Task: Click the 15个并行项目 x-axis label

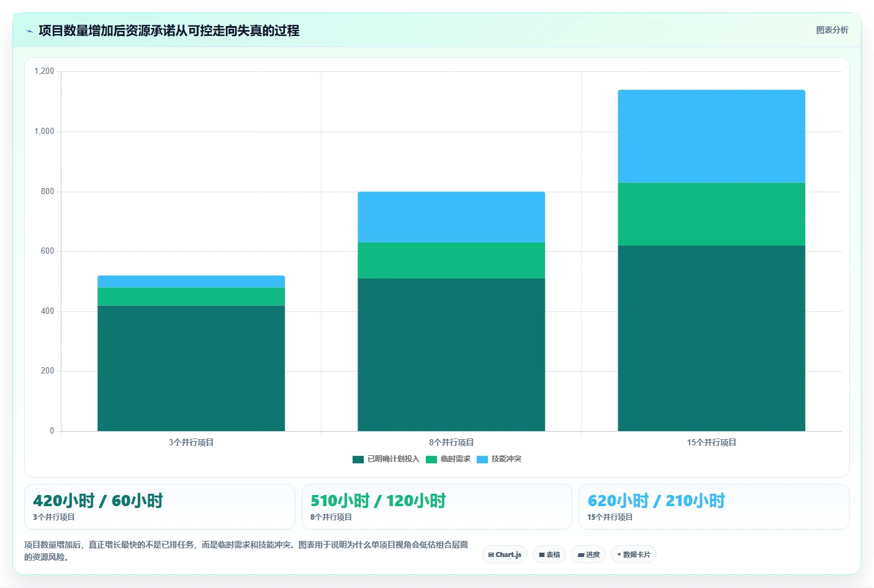Action: [x=711, y=442]
